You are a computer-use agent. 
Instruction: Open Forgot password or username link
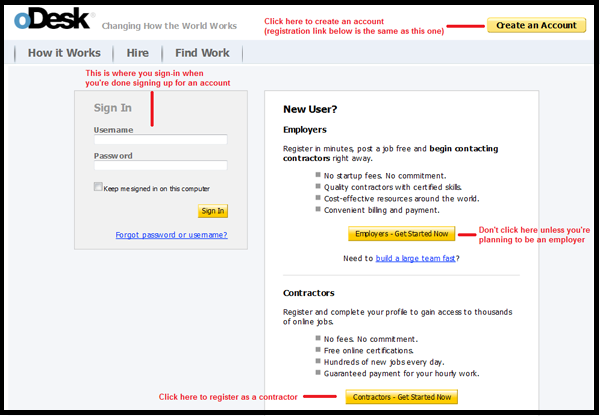click(171, 235)
